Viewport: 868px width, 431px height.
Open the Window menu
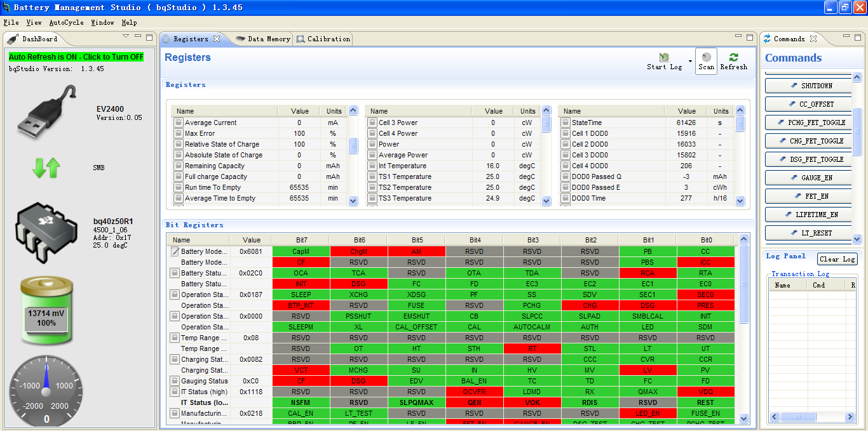pyautogui.click(x=102, y=22)
